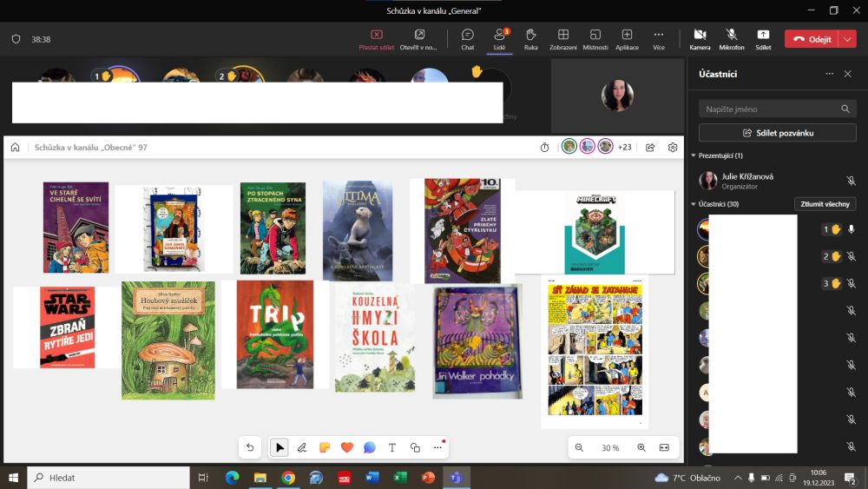Click the Hledat taskbar search box

108,478
